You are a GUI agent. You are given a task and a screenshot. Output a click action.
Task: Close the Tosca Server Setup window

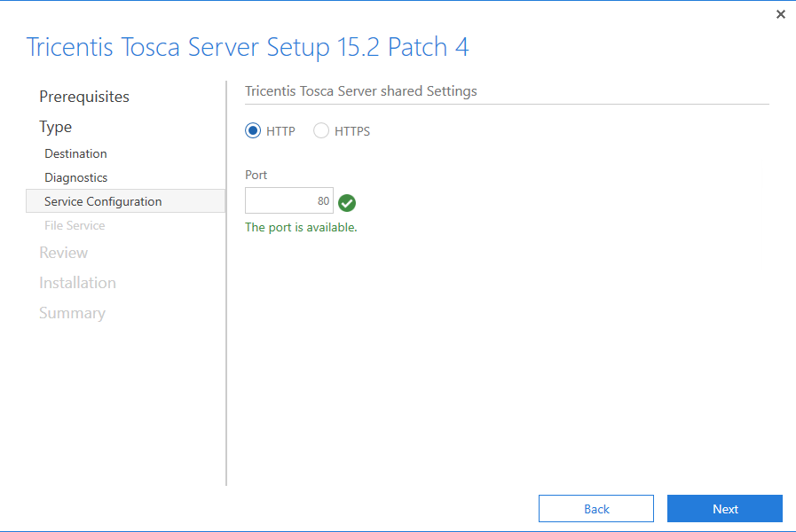[x=780, y=14]
